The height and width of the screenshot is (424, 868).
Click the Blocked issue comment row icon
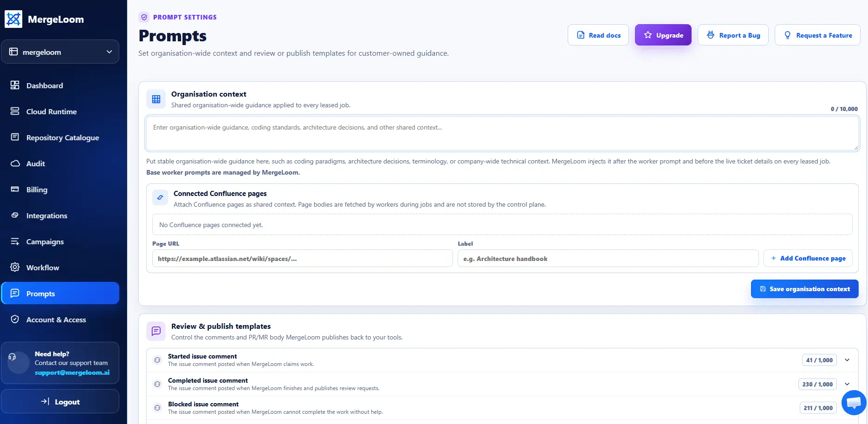click(157, 408)
